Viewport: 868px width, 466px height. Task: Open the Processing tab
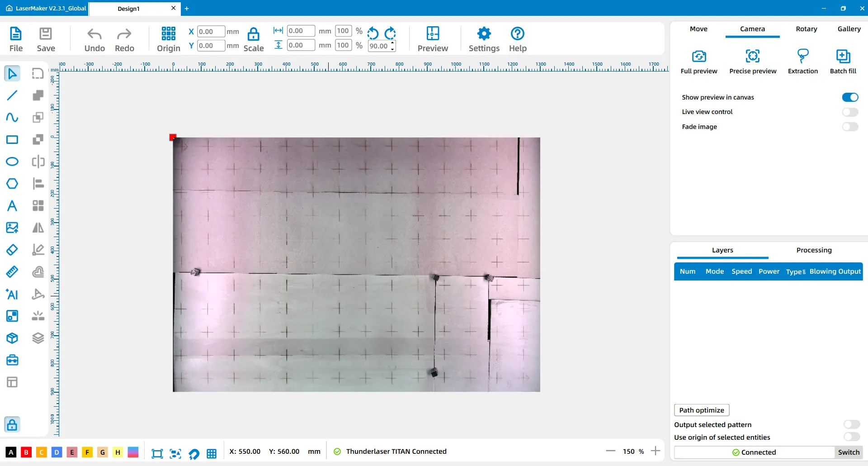tap(814, 250)
